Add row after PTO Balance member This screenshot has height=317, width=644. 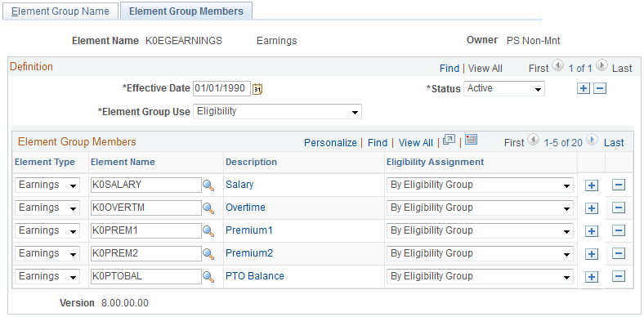click(592, 277)
